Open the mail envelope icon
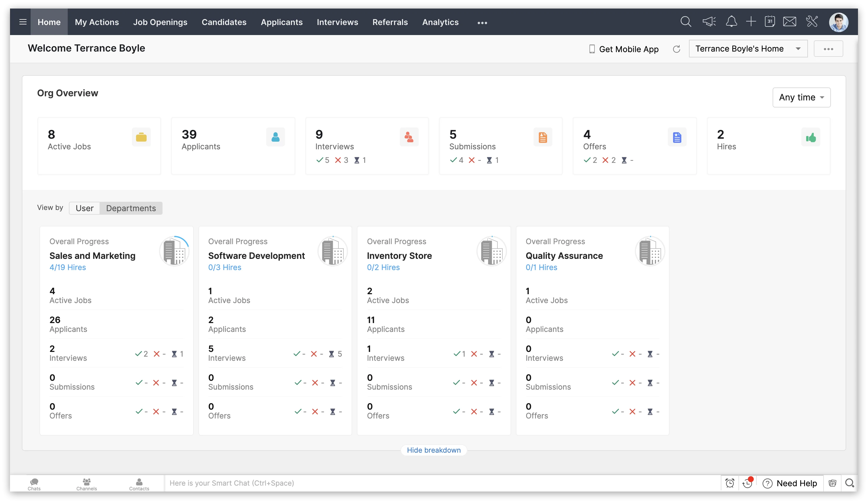Image resolution: width=868 pixels, height=503 pixels. click(789, 22)
